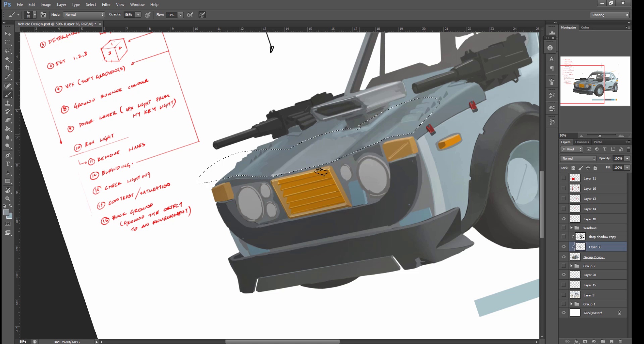The image size is (644, 344).
Task: Show Layer 11 by toggling visibility
Action: click(x=563, y=178)
